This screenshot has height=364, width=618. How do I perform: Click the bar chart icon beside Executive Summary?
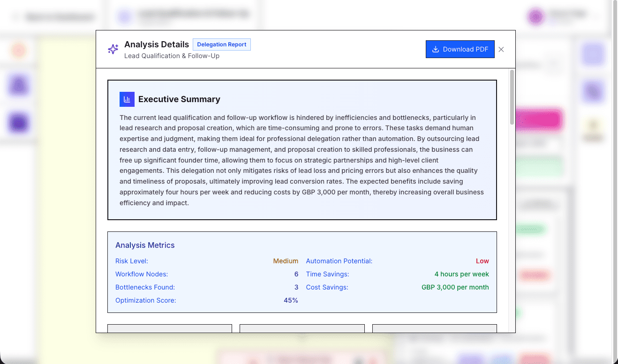tap(127, 99)
